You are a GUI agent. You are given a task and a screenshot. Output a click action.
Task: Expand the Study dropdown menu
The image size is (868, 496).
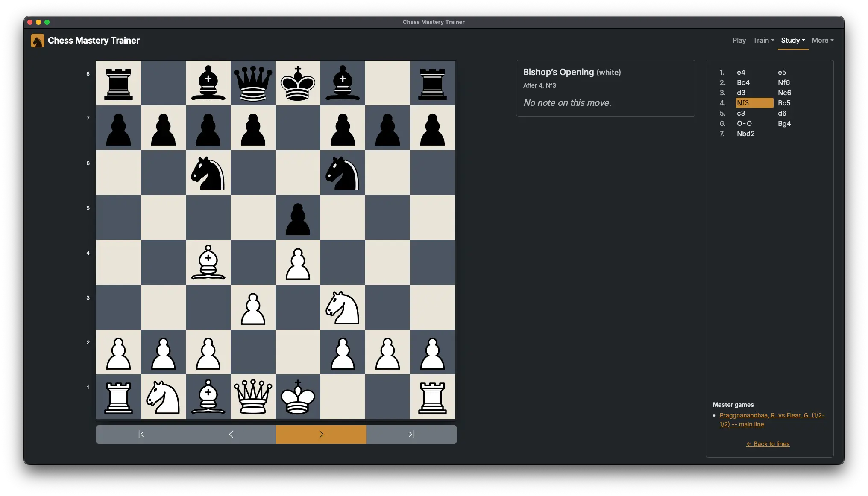click(x=793, y=40)
